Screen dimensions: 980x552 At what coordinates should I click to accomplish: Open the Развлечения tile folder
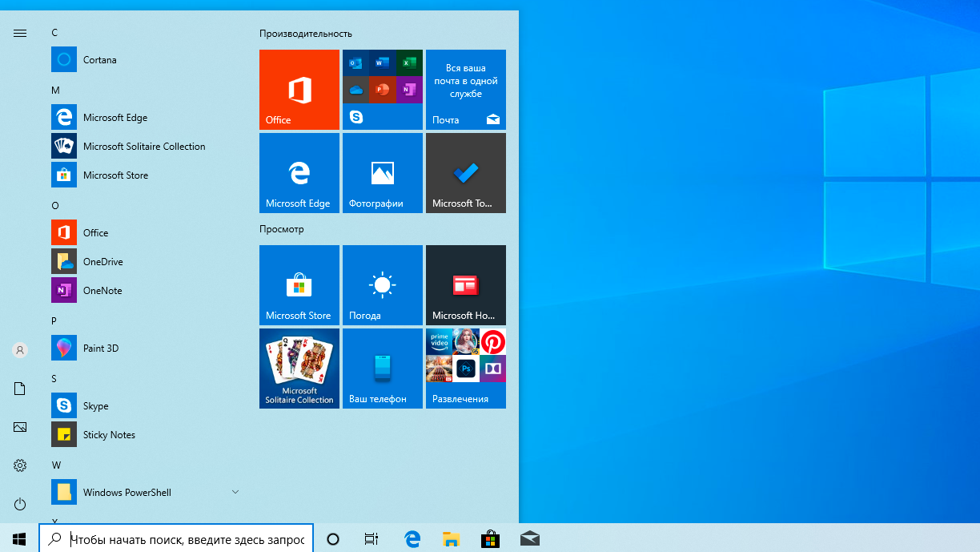465,369
